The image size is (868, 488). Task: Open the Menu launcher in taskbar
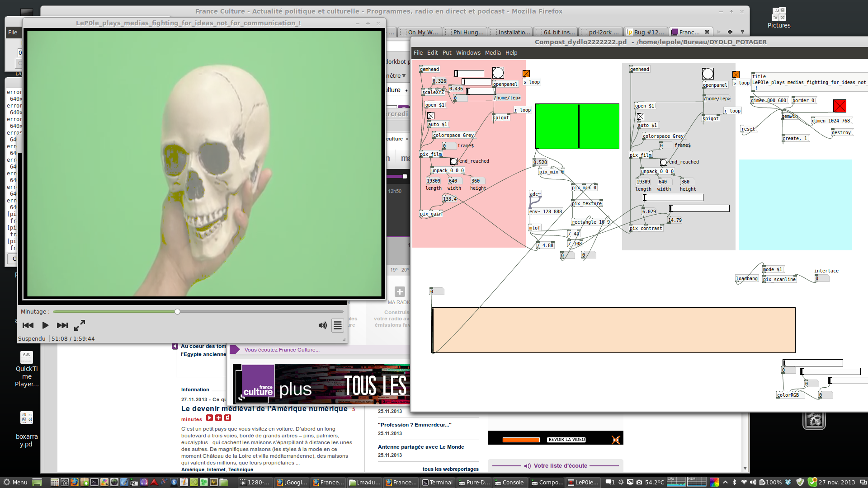pos(15,482)
